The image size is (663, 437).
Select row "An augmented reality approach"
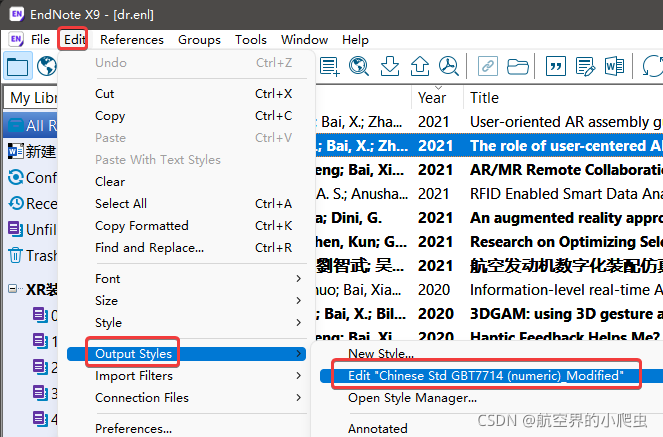pyautogui.click(x=489, y=218)
